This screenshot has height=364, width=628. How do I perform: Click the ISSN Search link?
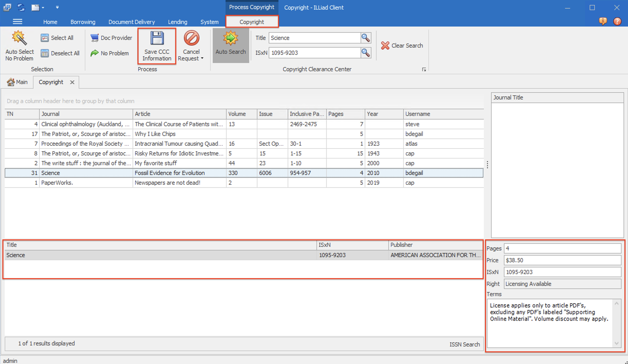(464, 344)
